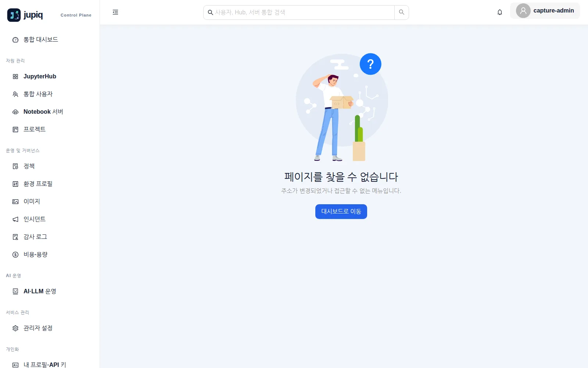Open notifications via the bell icon
This screenshot has width=588, height=368.
pos(500,13)
